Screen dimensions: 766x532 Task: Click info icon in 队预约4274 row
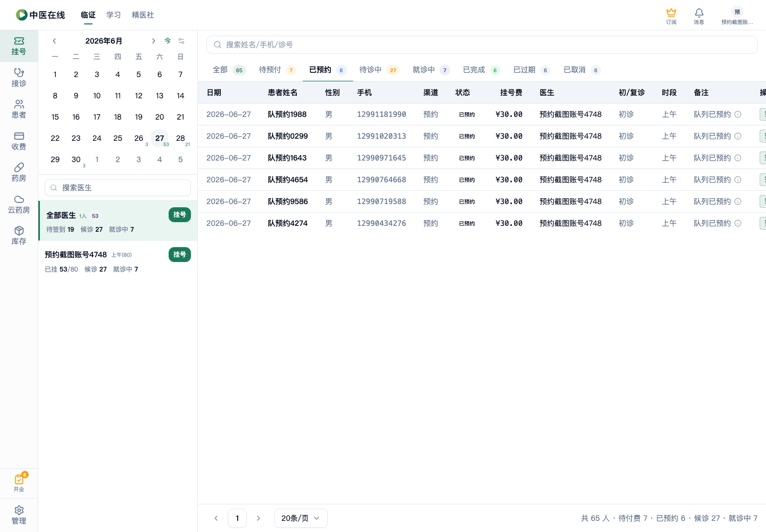pos(738,223)
